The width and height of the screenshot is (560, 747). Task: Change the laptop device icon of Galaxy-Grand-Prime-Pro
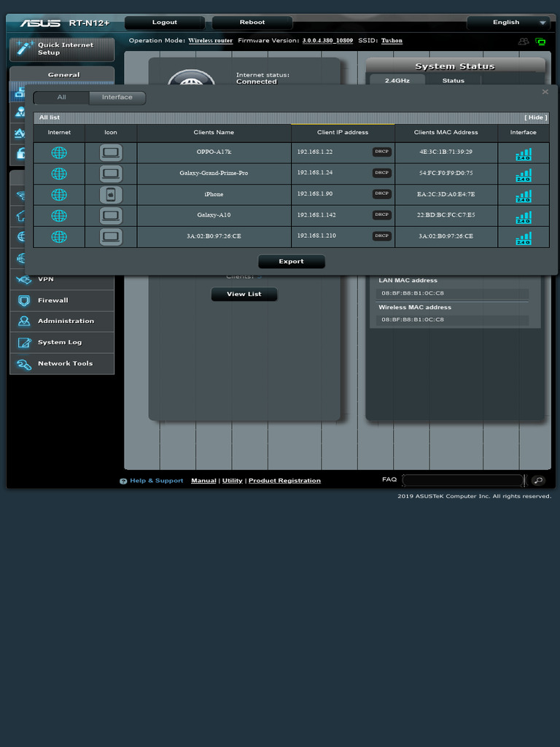111,174
